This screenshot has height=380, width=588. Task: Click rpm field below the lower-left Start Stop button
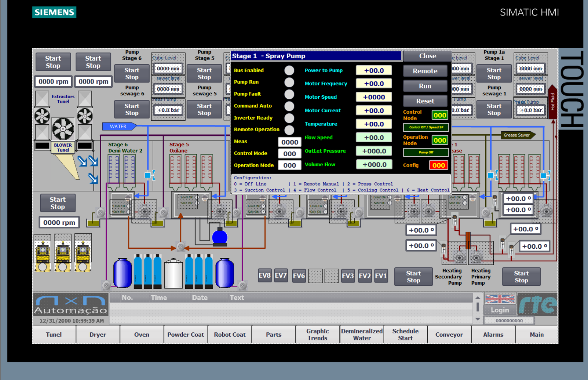(59, 222)
